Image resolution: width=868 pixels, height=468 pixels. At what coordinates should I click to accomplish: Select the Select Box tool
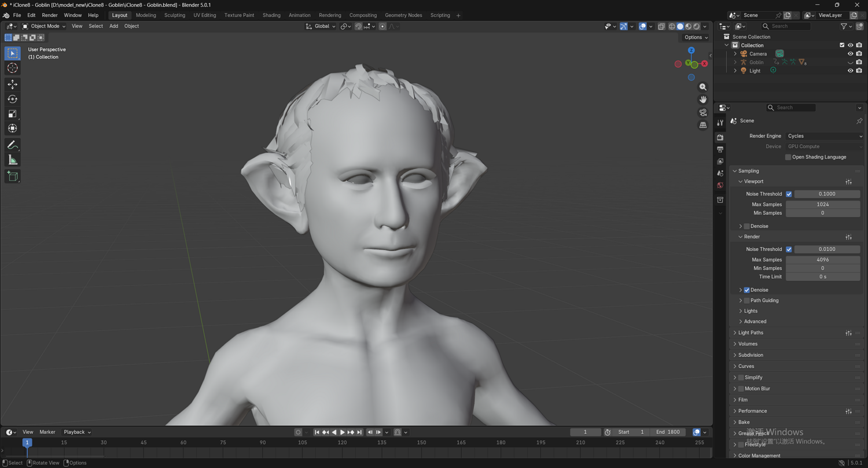tap(12, 53)
